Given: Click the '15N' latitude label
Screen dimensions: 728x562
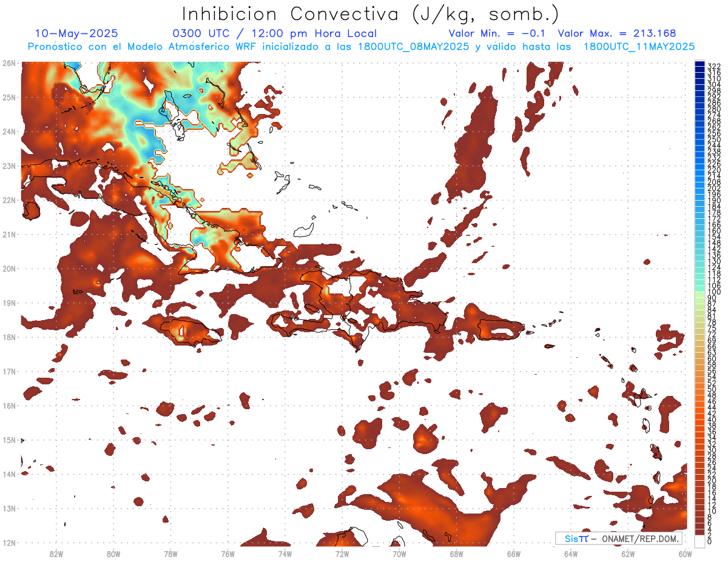Looking at the screenshot, I should [x=9, y=440].
